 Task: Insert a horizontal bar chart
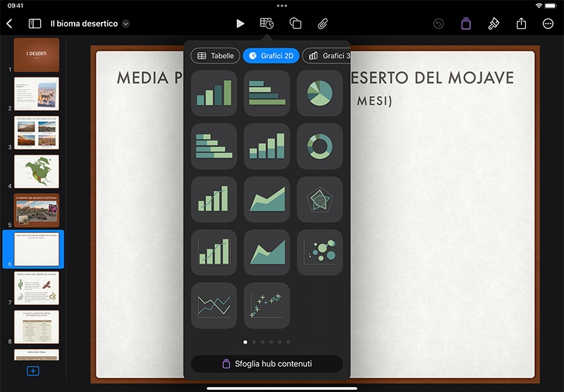click(x=267, y=93)
